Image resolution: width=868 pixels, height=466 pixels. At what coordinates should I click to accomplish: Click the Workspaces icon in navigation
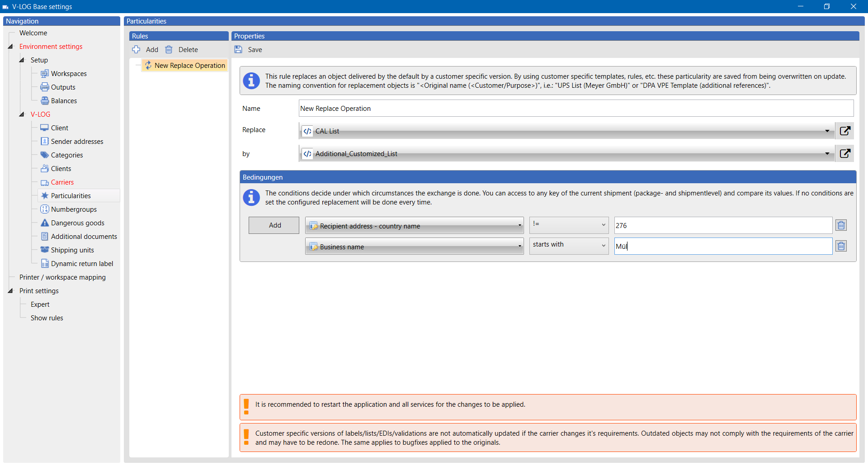coord(45,73)
